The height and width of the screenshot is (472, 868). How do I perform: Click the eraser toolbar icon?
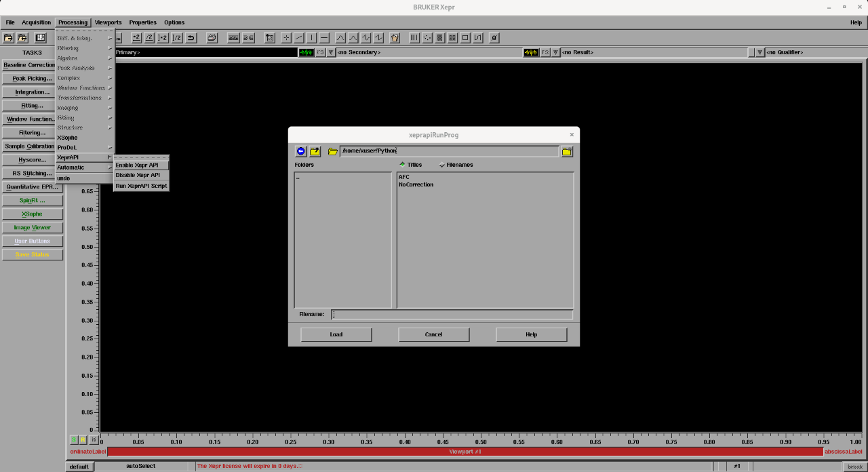(212, 37)
